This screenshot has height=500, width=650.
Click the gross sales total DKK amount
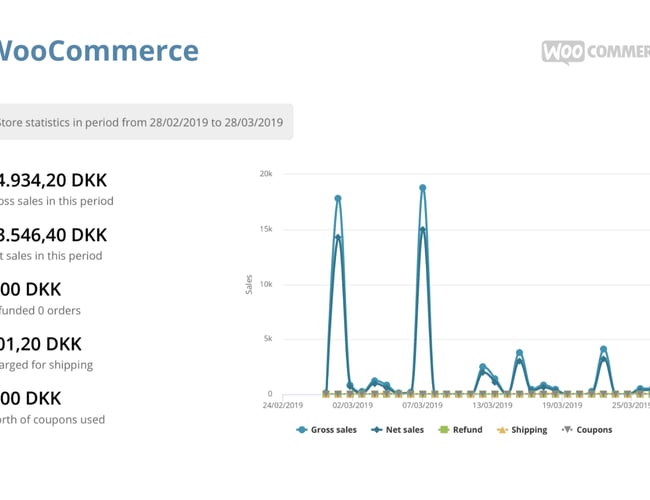[x=53, y=181]
